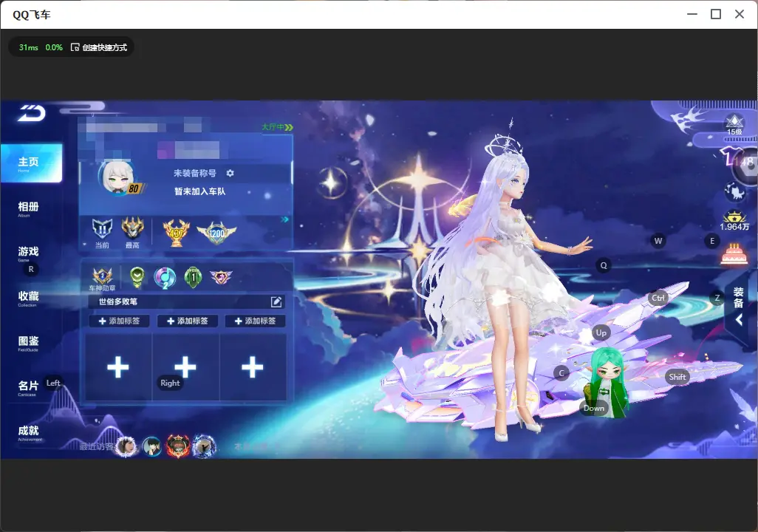This screenshot has width=758, height=532.
Task: Click the green-haired chibi pet character
Action: (607, 382)
